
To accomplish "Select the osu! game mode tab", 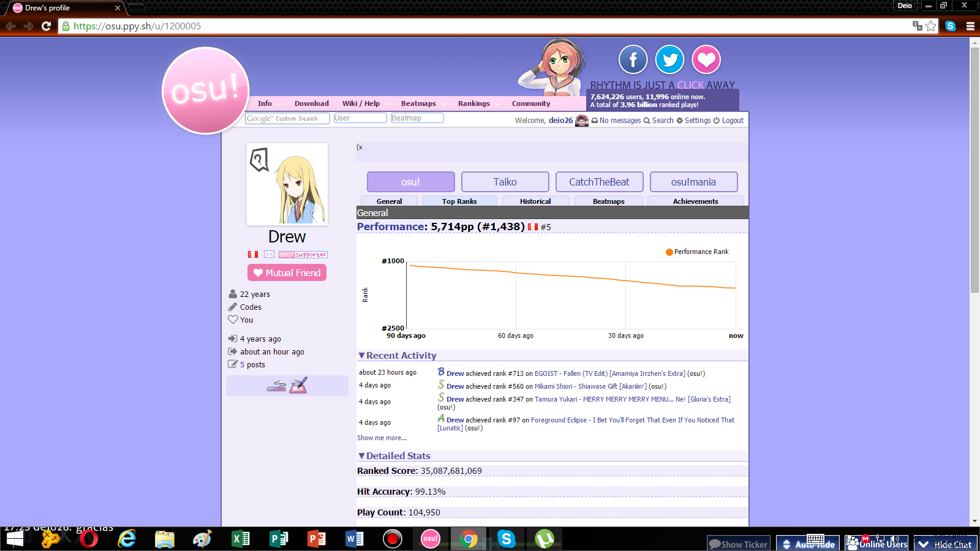I will [x=410, y=182].
